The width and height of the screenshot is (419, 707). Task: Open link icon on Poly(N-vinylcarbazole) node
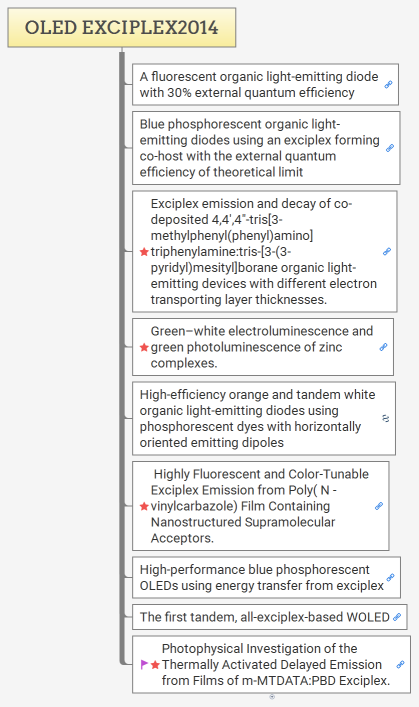coord(379,506)
